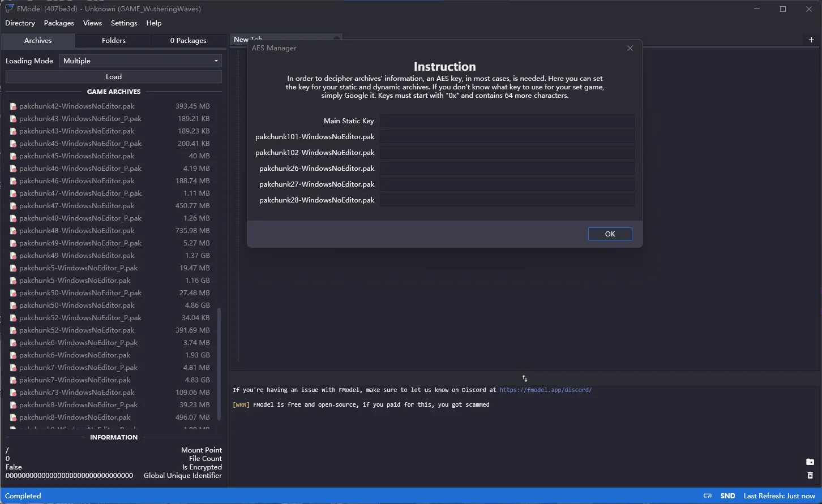The image size is (822, 504).
Task: Switch to the 0 Packages tab
Action: 189,41
